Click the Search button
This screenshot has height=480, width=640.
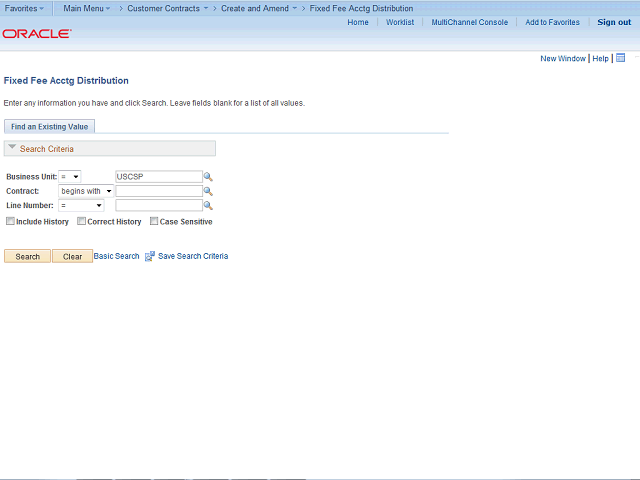[27, 256]
